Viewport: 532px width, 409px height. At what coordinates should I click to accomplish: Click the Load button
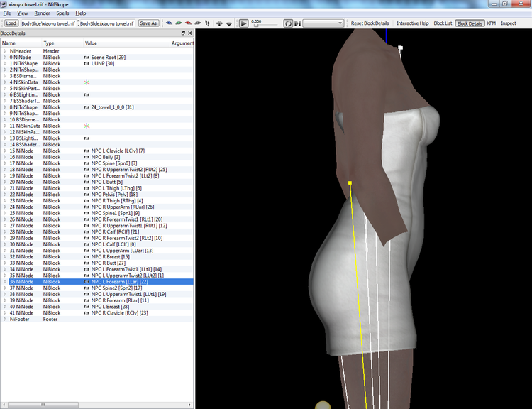click(x=11, y=23)
